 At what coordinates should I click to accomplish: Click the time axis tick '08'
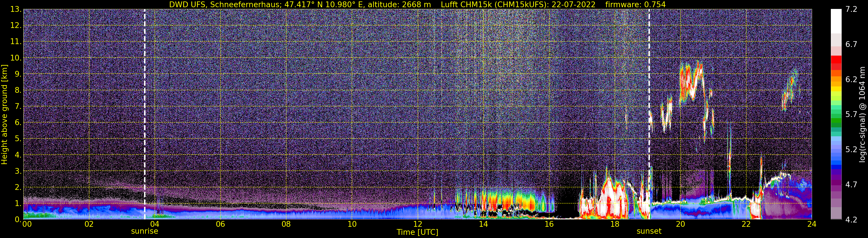click(286, 224)
